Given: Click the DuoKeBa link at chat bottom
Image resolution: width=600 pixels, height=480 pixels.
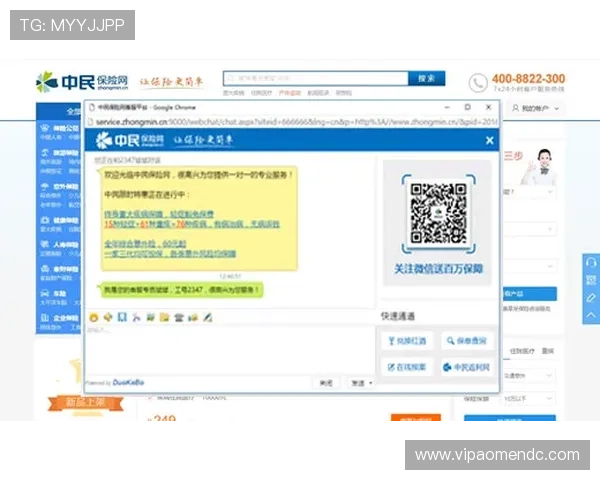Looking at the screenshot, I should [128, 382].
